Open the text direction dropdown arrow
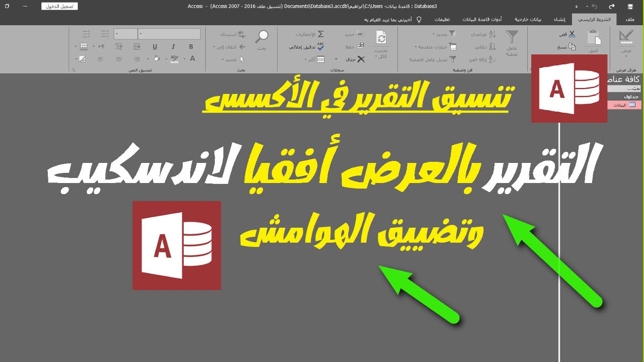Image resolution: width=644 pixels, height=362 pixels. (x=94, y=46)
